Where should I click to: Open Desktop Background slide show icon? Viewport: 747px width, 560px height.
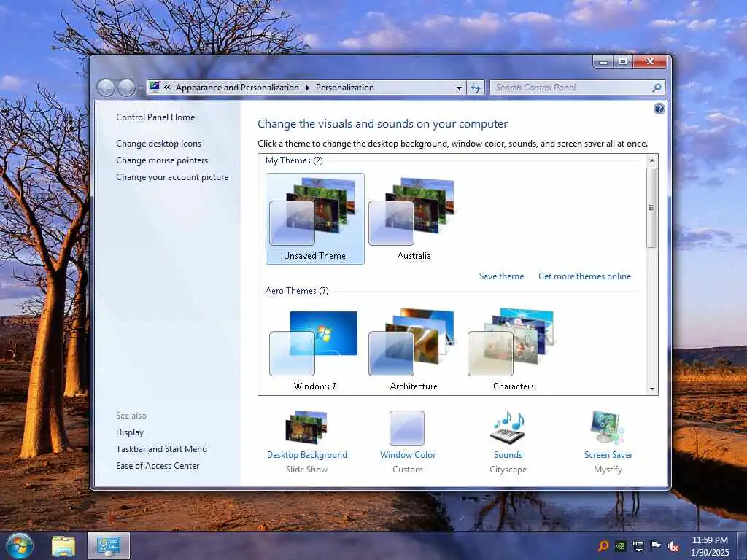click(x=307, y=427)
